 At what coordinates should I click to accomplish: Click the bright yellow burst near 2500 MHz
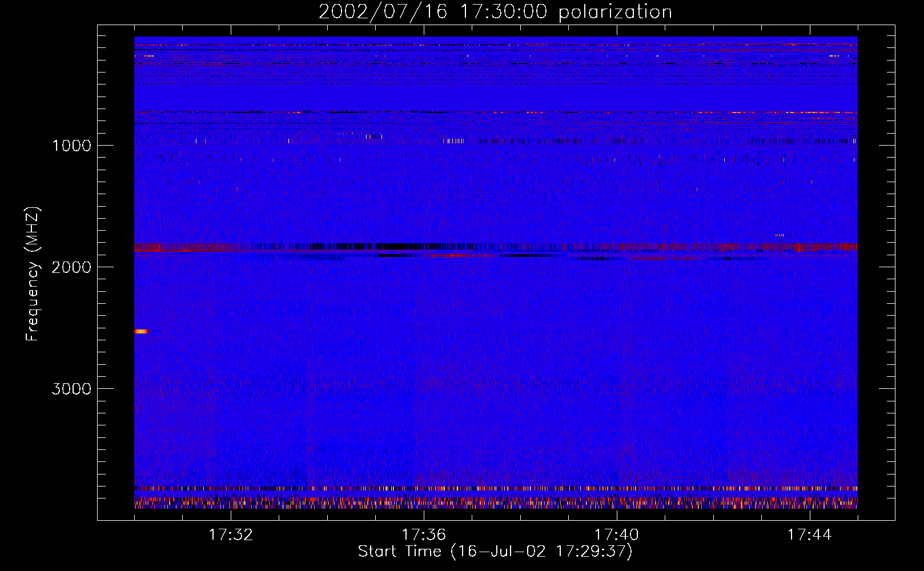pyautogui.click(x=141, y=331)
